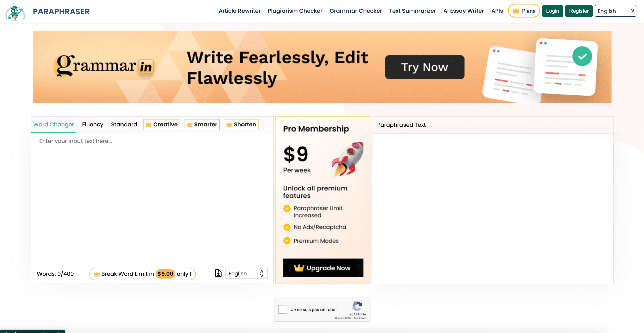Click the $9.00 Break Word Limit badge

(x=165, y=274)
